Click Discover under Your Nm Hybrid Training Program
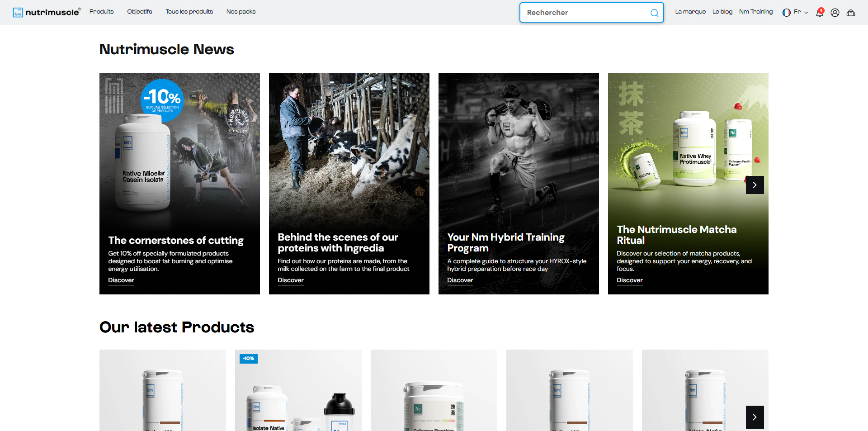Screen dimensions: 868x431 (460, 280)
